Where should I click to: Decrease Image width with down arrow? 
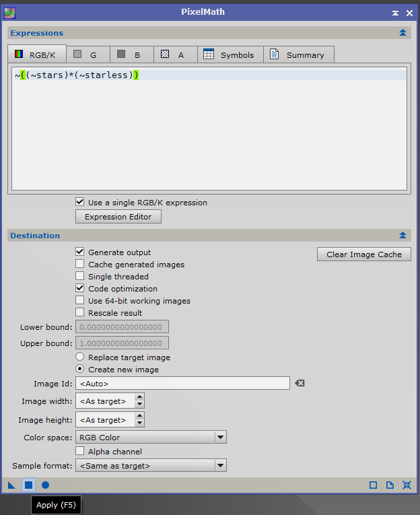coord(139,405)
